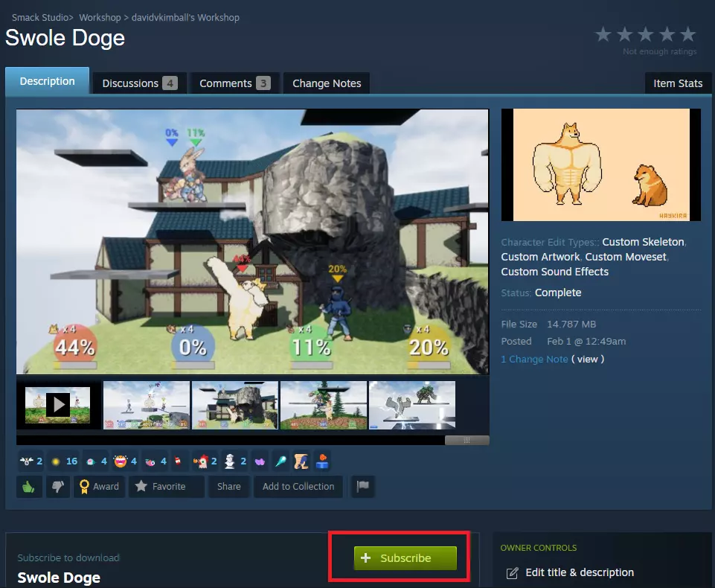Viewport: 715px width, 588px height.
Task: Report item with the flag icon
Action: pyautogui.click(x=363, y=486)
